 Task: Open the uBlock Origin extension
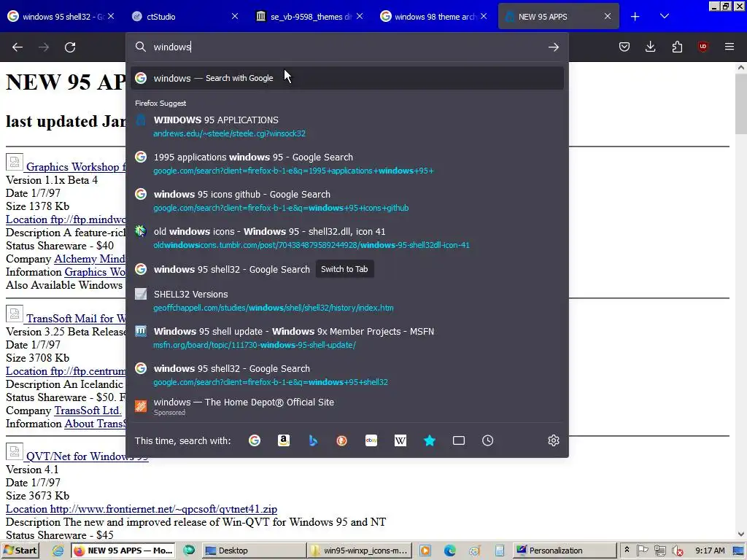(703, 47)
